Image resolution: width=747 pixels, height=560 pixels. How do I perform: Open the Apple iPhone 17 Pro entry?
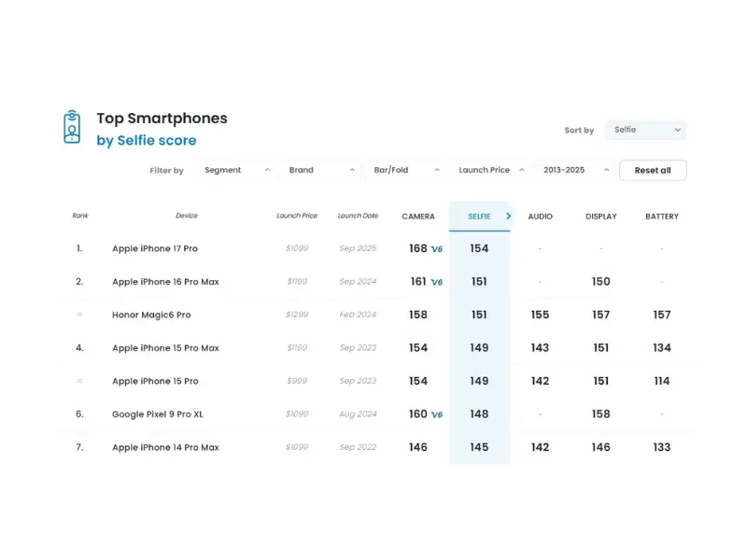(155, 249)
